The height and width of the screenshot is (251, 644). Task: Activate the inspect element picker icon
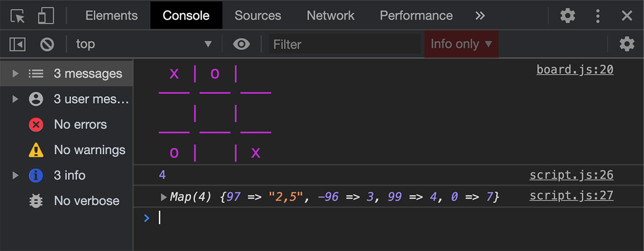pyautogui.click(x=18, y=16)
